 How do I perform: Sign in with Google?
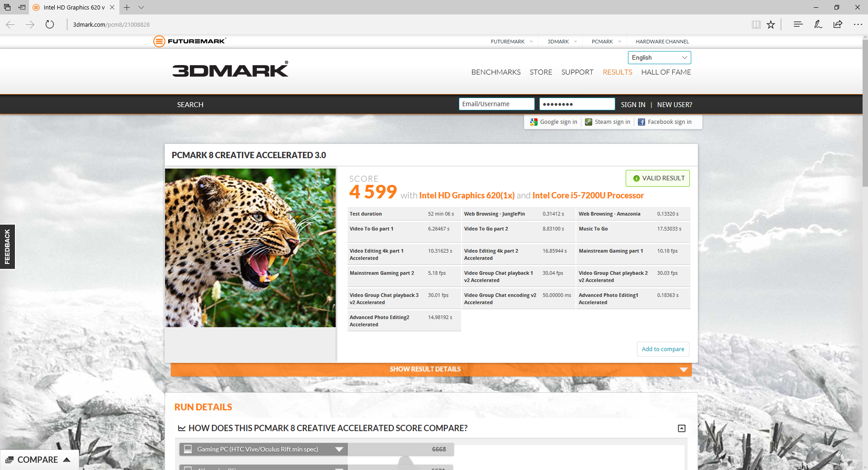click(554, 122)
